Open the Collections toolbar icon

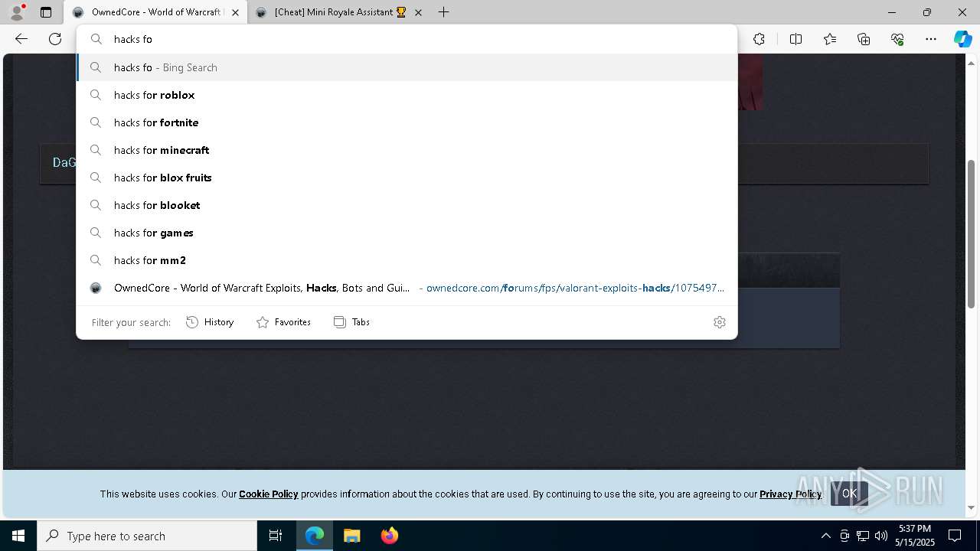[x=864, y=39]
